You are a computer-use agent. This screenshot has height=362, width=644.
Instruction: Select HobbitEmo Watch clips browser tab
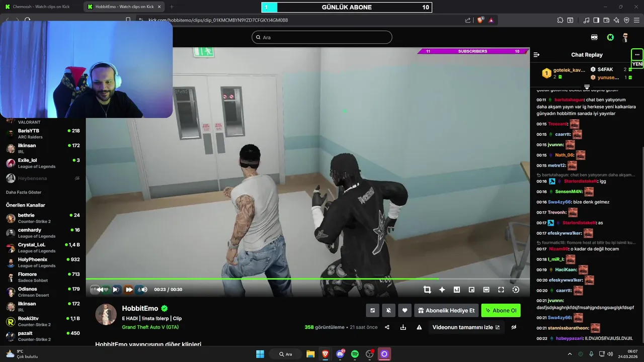coord(124,7)
